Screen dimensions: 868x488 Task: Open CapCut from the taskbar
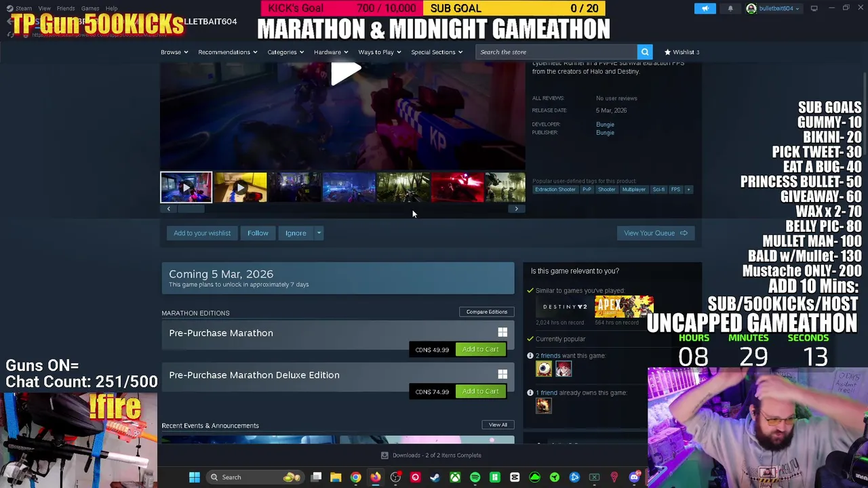515,477
